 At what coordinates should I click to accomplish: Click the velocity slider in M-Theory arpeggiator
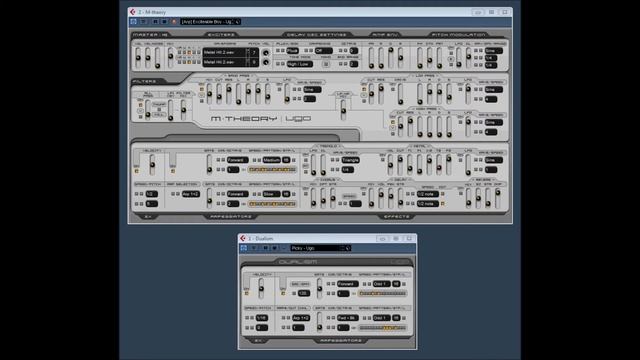(152, 164)
